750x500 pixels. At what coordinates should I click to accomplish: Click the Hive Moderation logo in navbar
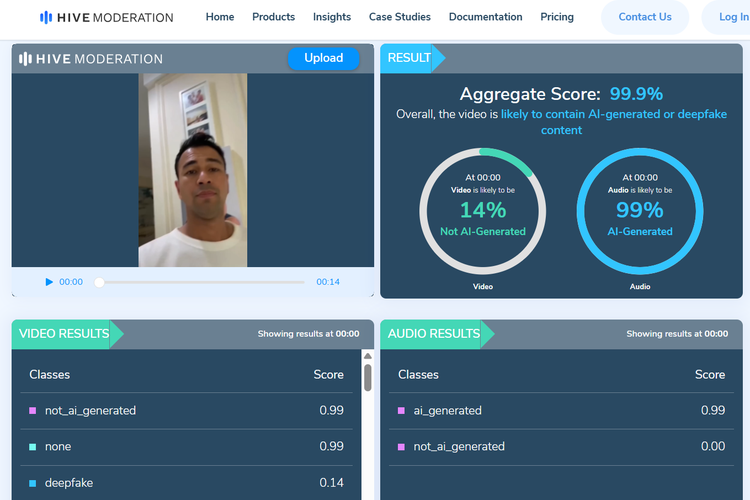[106, 17]
